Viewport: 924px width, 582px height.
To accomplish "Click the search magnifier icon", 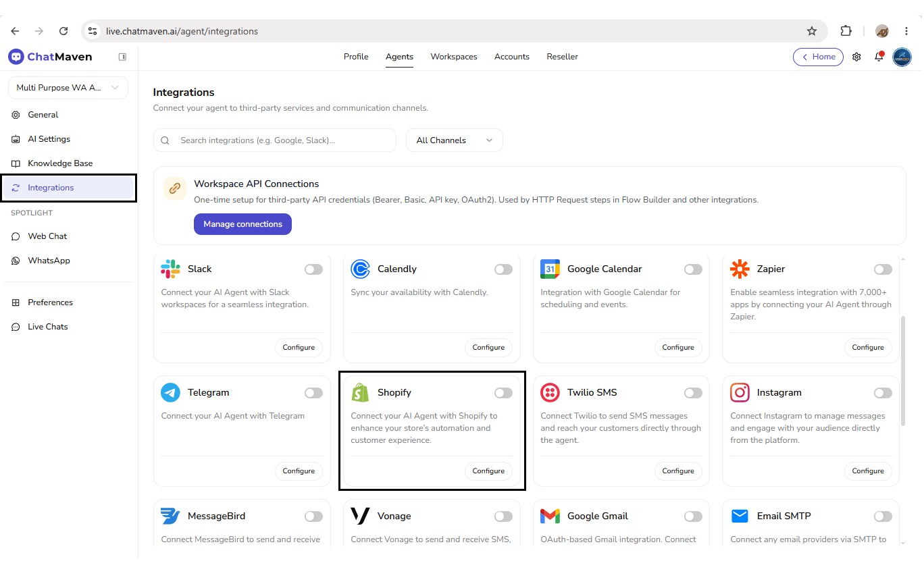I will tap(165, 140).
